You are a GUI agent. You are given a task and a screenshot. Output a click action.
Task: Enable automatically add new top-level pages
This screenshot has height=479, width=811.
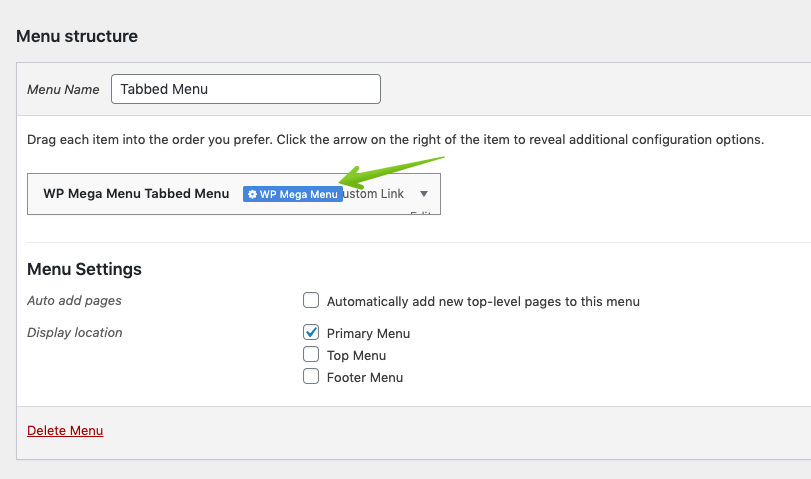(x=311, y=300)
